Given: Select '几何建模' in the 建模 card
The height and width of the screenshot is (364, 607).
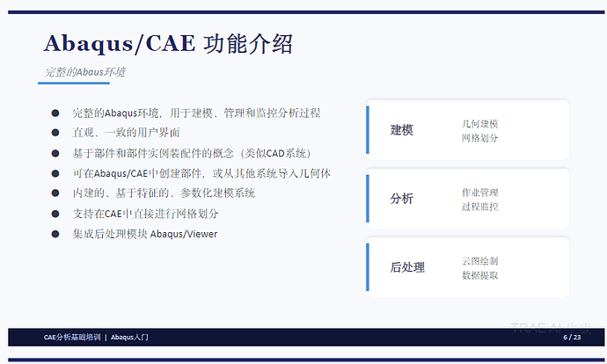Looking at the screenshot, I should coord(479,124).
